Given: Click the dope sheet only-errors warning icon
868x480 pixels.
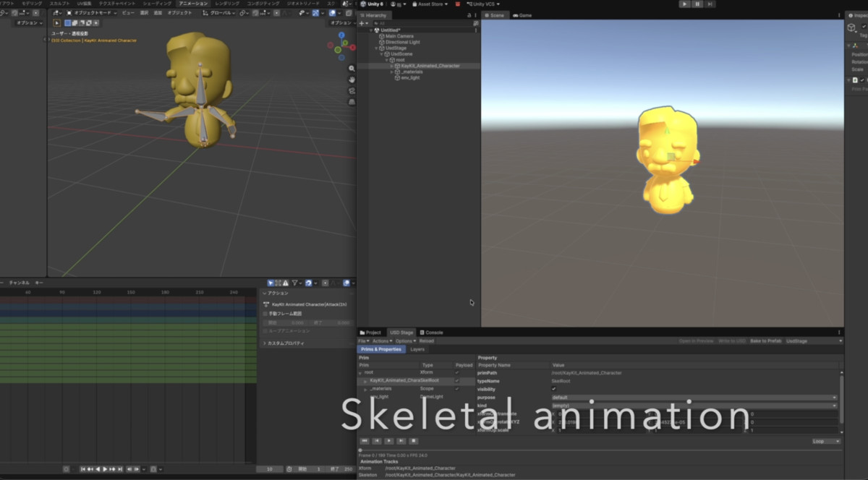Looking at the screenshot, I should [x=285, y=283].
